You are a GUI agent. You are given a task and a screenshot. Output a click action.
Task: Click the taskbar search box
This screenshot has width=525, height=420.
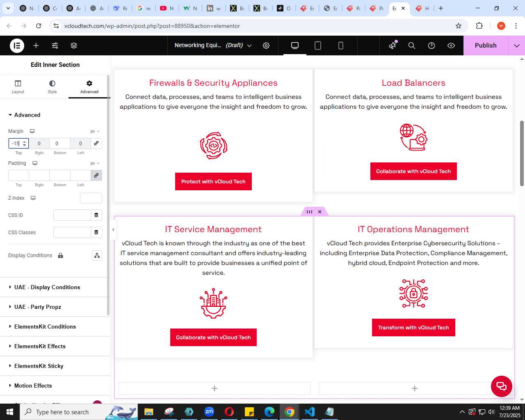click(79, 412)
